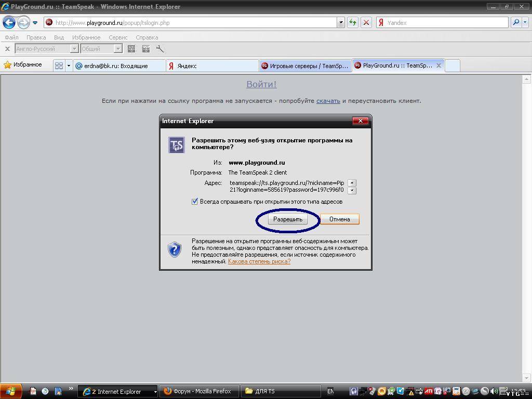Go back with the browser Back arrow
Viewport: 532px width, 399px height.
click(9, 23)
